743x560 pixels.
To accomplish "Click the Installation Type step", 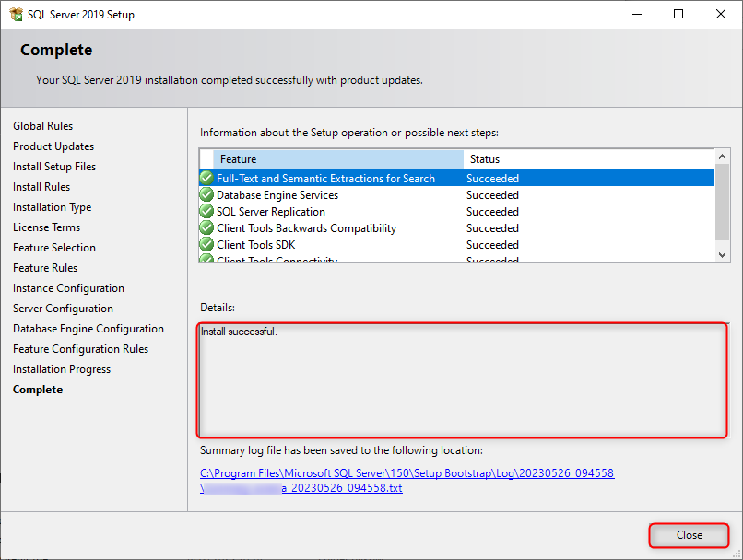I will (x=53, y=207).
